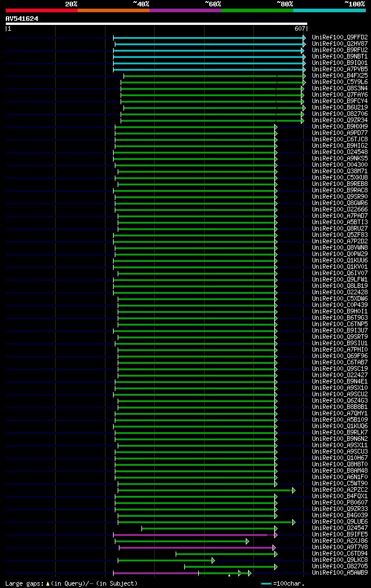Open hit UniRef100_B9NBT1
Viewport: 371px width, 588px height.
pyautogui.click(x=340, y=56)
